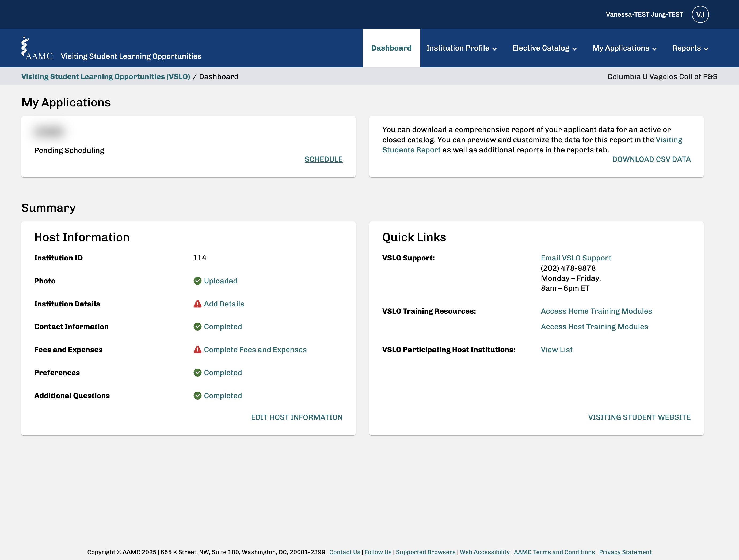Click DOWNLOAD CSV DATA
Screen dimensions: 739x560
(x=651, y=159)
